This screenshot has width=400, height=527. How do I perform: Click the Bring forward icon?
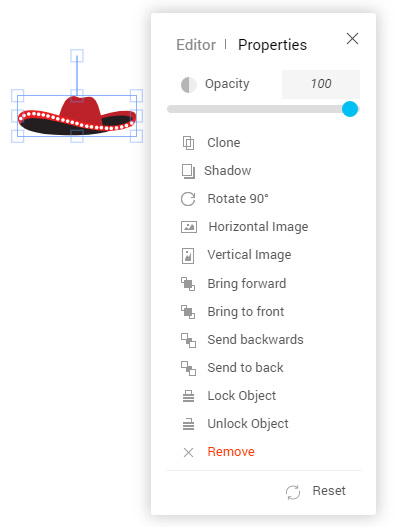[188, 284]
